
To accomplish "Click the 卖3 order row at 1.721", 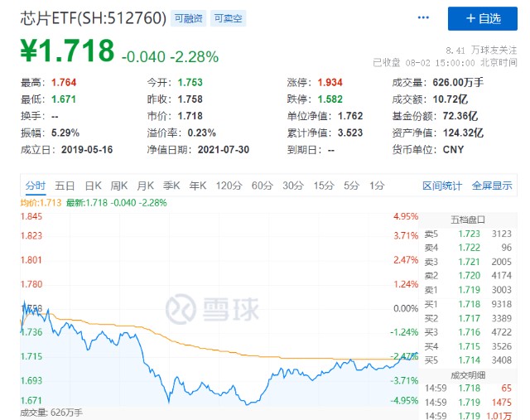I will (468, 262).
